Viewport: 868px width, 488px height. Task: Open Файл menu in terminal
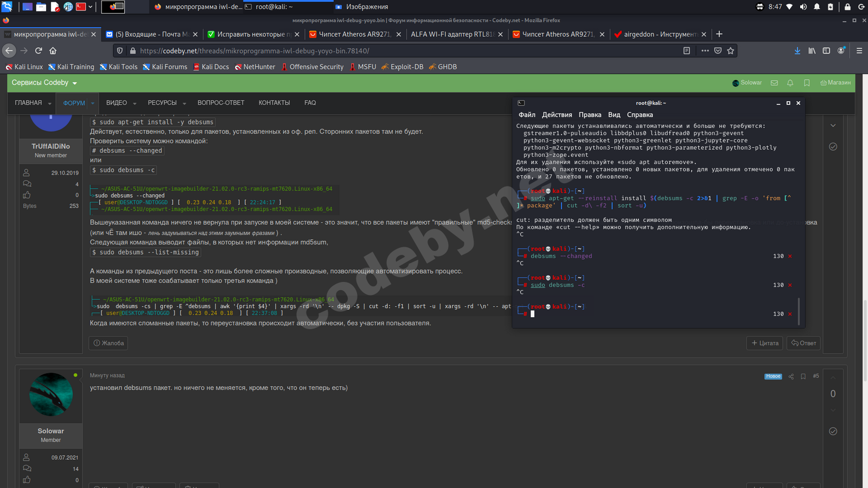click(527, 115)
